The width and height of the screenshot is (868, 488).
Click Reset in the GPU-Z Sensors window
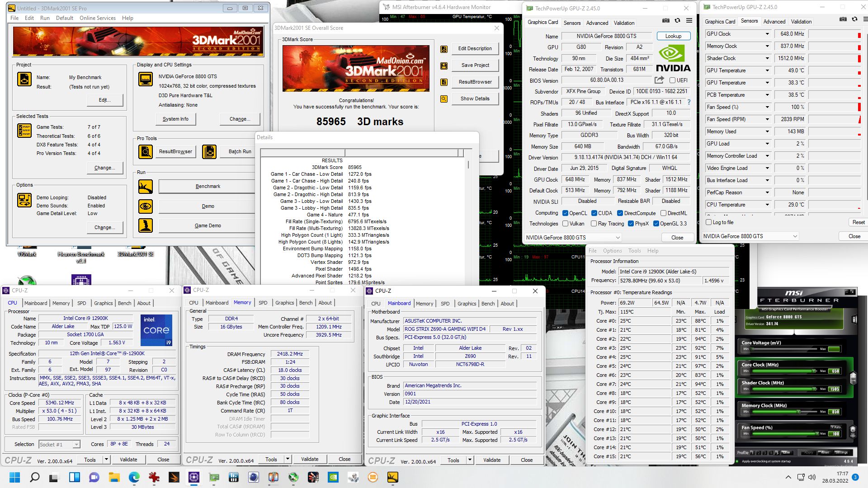858,222
